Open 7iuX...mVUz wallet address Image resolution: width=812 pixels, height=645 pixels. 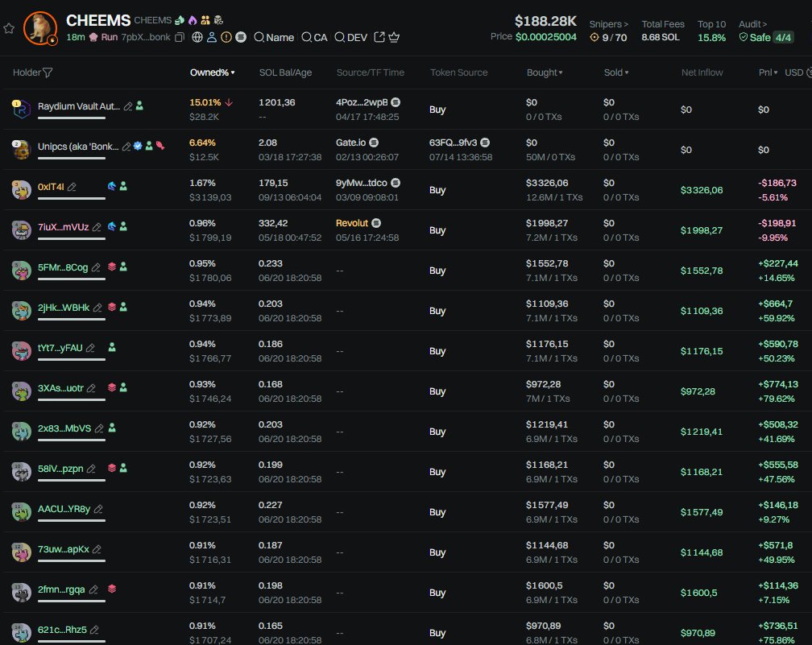(63, 227)
